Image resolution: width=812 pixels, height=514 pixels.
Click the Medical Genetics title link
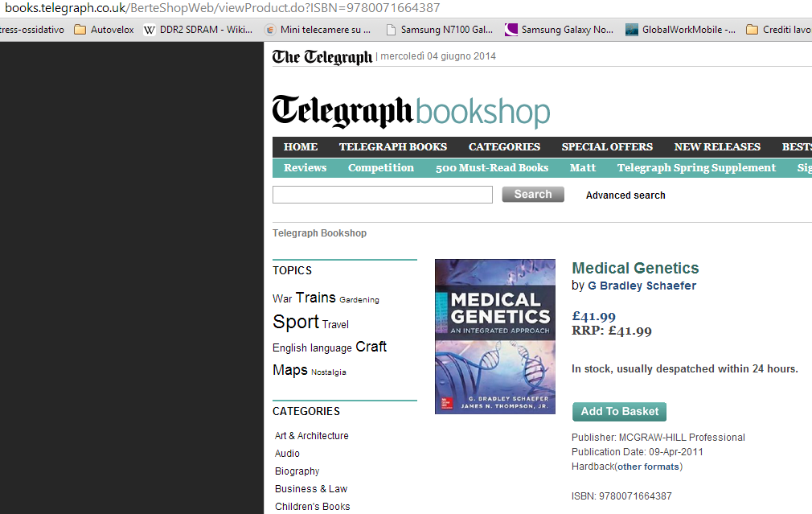[x=635, y=268]
